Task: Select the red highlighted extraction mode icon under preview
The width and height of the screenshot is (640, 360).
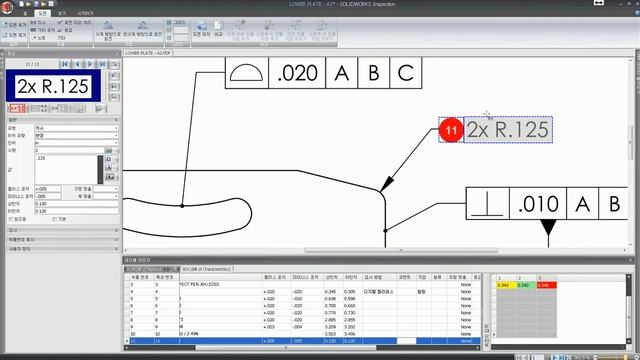Action: click(17, 108)
